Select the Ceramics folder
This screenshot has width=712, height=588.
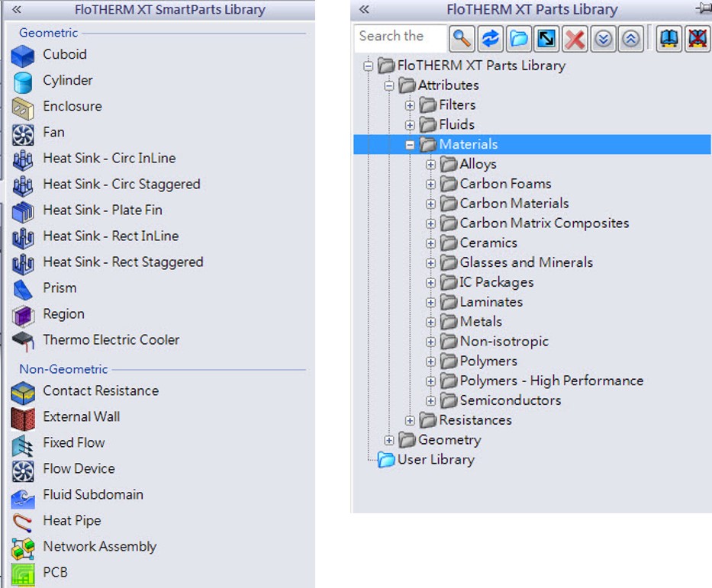pyautogui.click(x=488, y=243)
